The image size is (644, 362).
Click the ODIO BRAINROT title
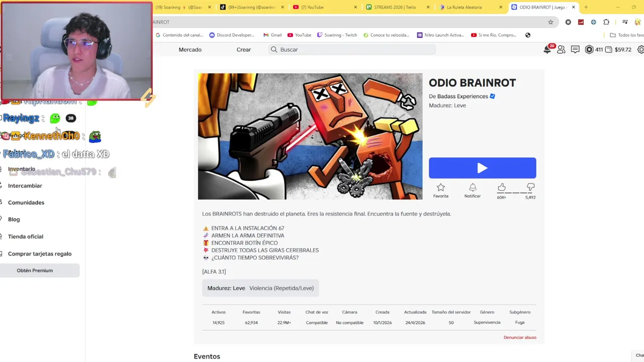[472, 82]
